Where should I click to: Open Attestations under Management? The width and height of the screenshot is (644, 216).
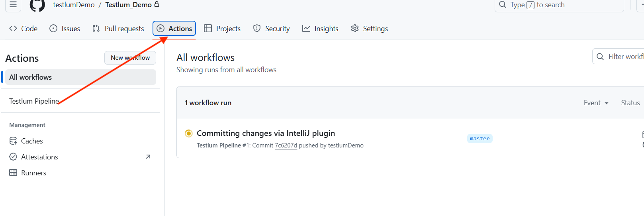click(39, 157)
